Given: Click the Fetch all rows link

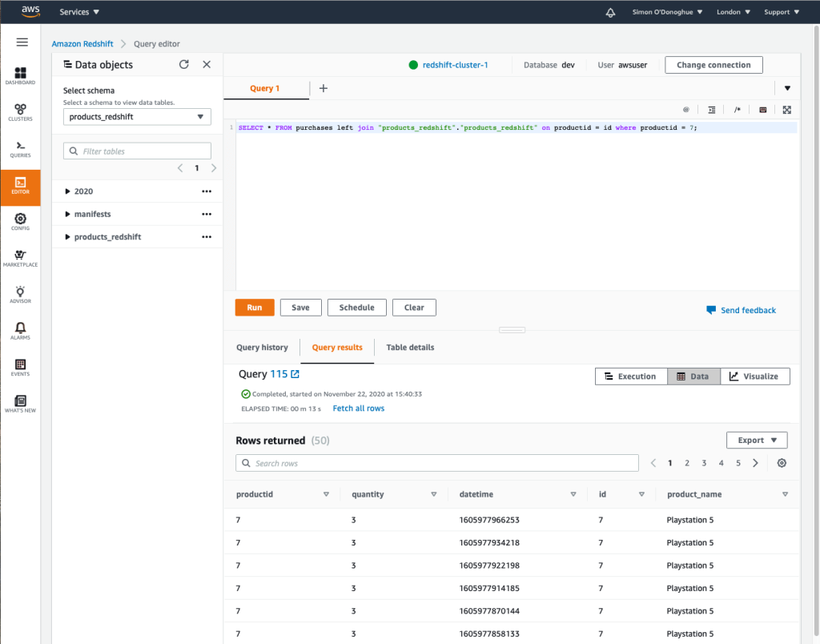Looking at the screenshot, I should (x=358, y=409).
